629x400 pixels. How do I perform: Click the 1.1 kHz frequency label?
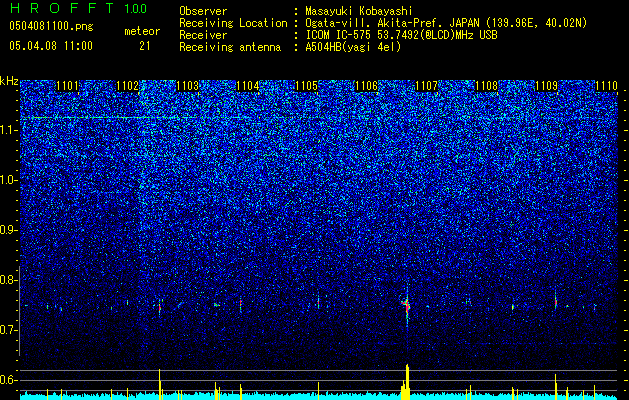point(8,130)
